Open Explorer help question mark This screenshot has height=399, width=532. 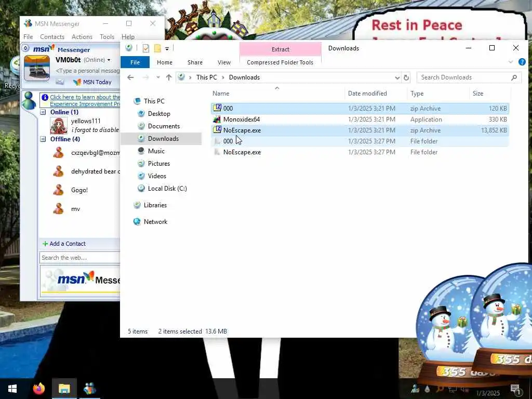click(x=522, y=62)
